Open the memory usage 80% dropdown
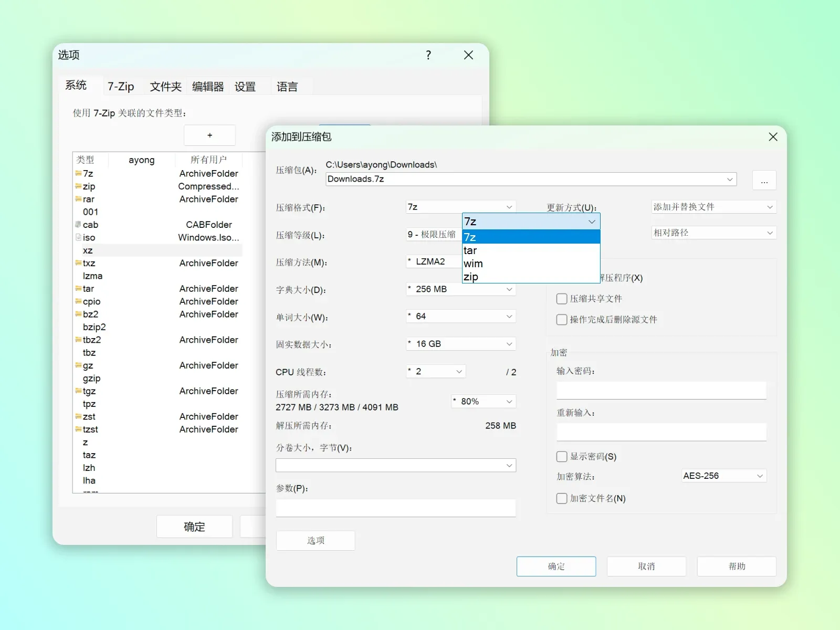Screen dimensions: 840x630 coord(484,402)
